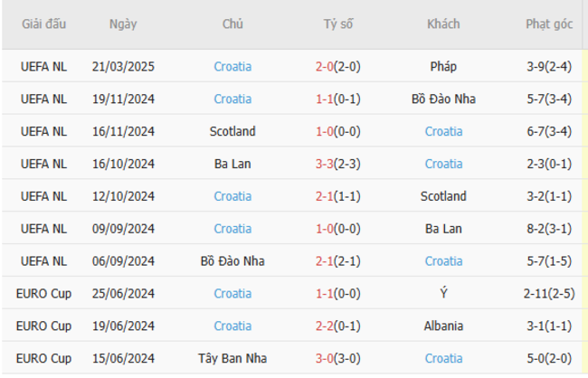Select the Tây Ban Nha home team
Image resolution: width=588 pixels, height=378 pixels.
pyautogui.click(x=232, y=358)
